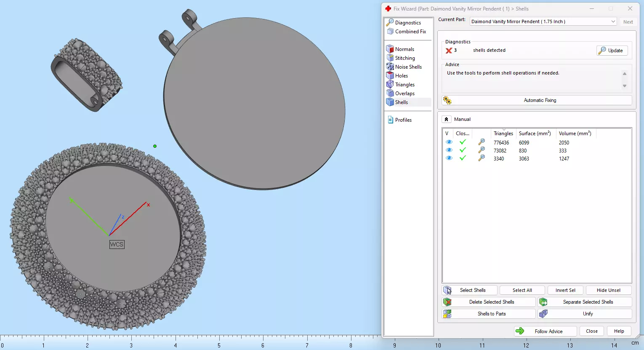Open the Noise Shells page
644x350 pixels.
408,67
